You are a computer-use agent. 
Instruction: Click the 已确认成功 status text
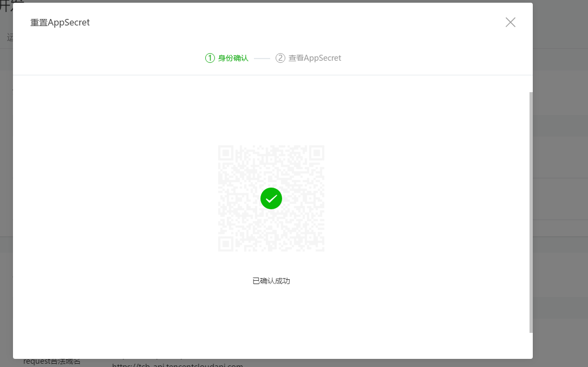point(271,281)
